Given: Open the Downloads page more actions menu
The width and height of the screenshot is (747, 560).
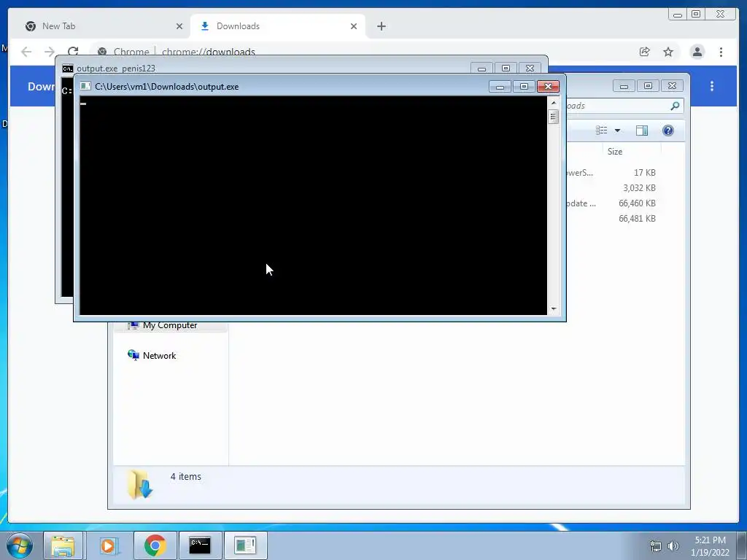Looking at the screenshot, I should [x=712, y=86].
